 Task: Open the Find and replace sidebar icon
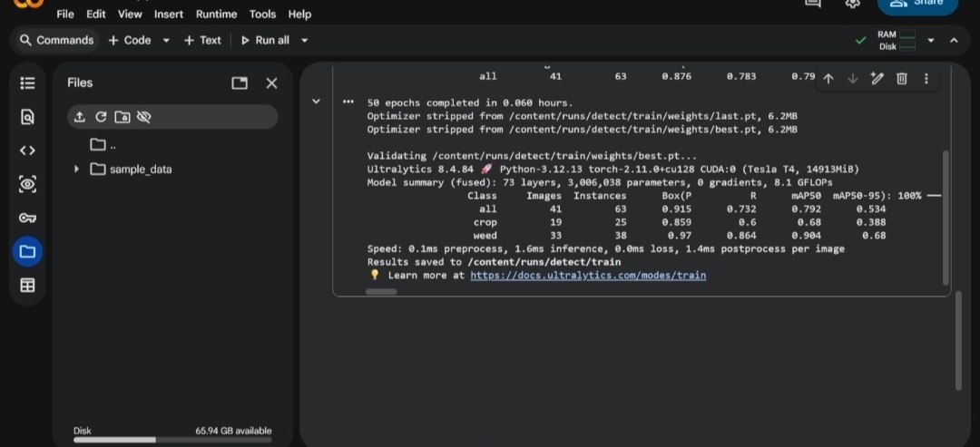point(27,117)
